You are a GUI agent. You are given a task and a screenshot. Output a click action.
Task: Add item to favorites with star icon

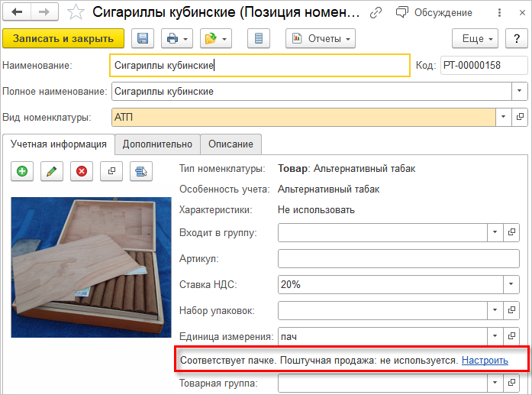click(x=76, y=13)
